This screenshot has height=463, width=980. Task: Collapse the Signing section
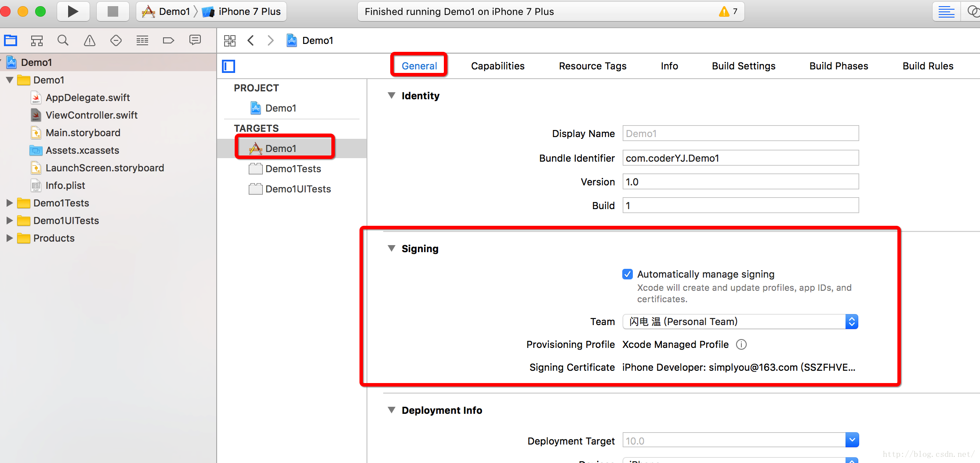pos(392,249)
